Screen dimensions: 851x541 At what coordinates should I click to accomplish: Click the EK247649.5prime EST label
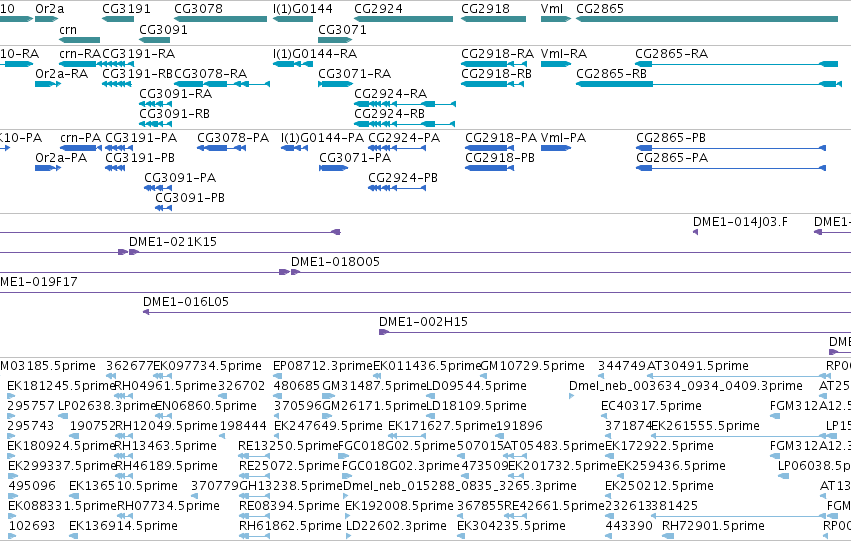tap(328, 426)
